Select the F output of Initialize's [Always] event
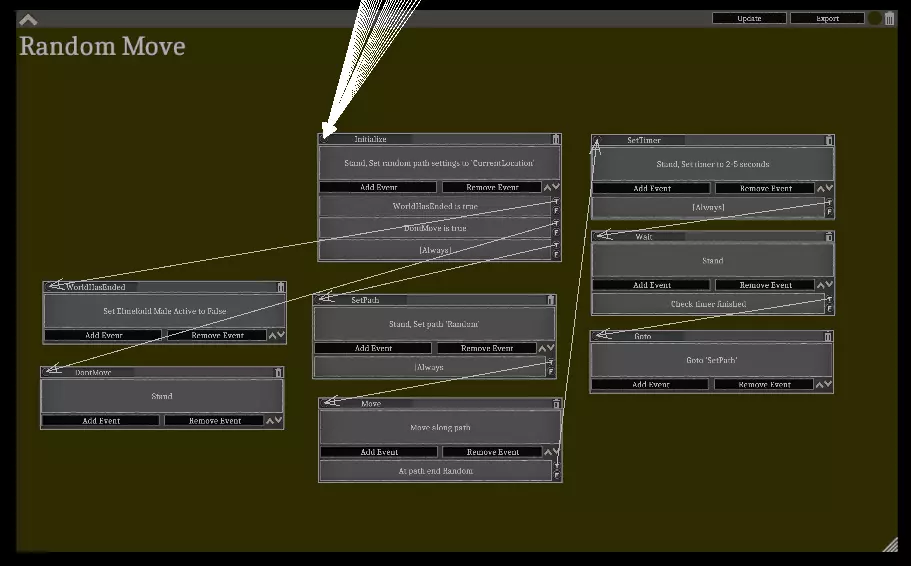The height and width of the screenshot is (566, 911). (556, 255)
